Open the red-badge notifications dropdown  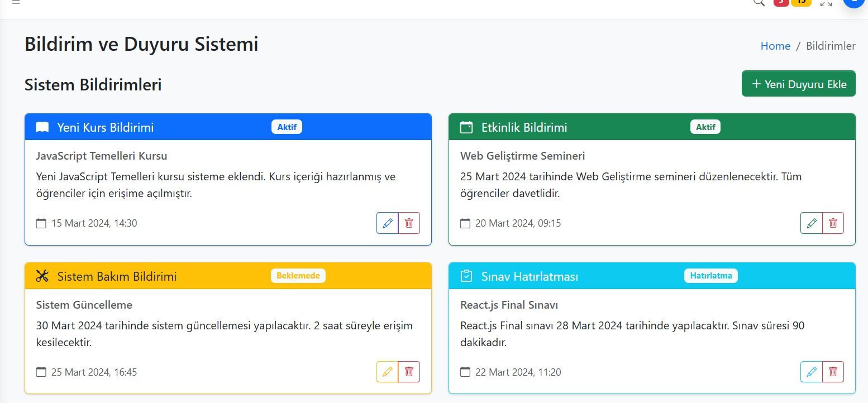point(781,2)
